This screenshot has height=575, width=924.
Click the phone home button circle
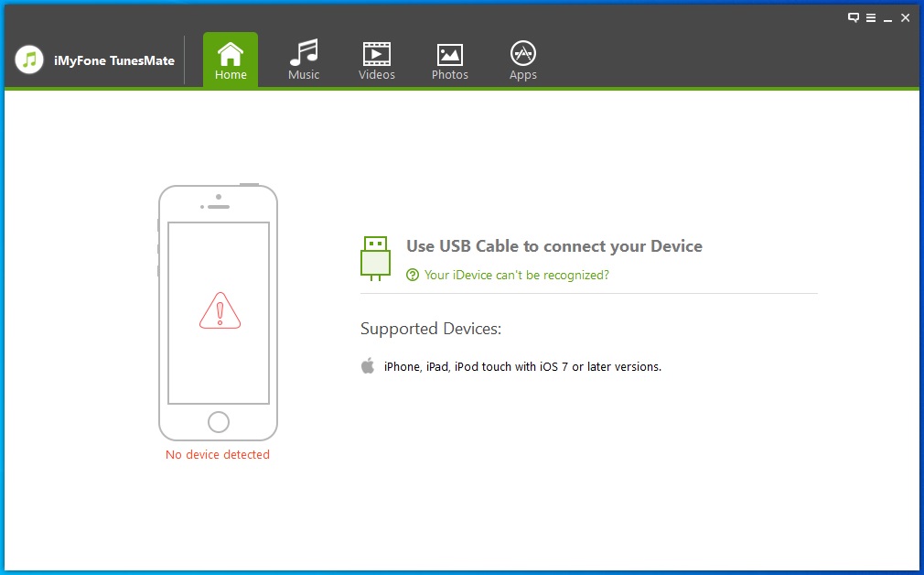click(x=219, y=422)
